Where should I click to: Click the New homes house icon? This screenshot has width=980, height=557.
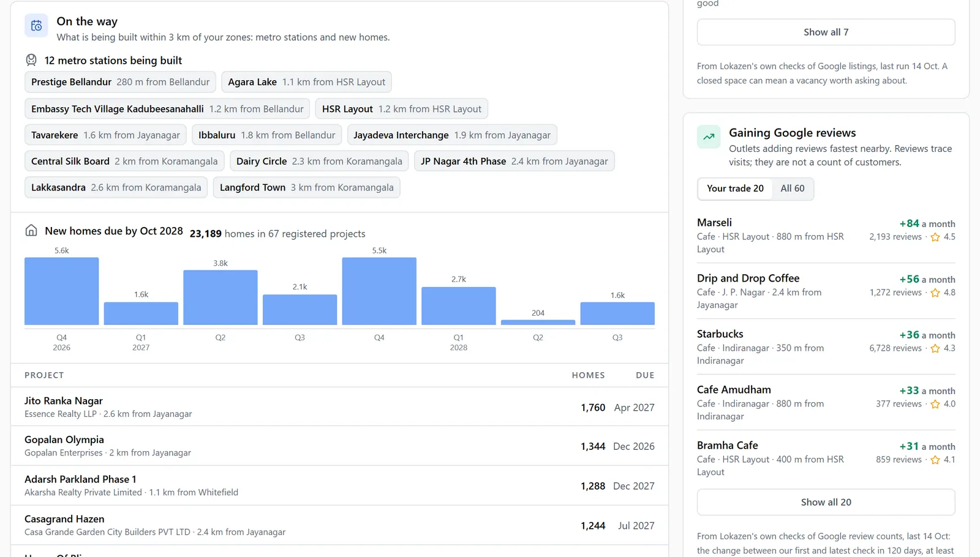31,231
